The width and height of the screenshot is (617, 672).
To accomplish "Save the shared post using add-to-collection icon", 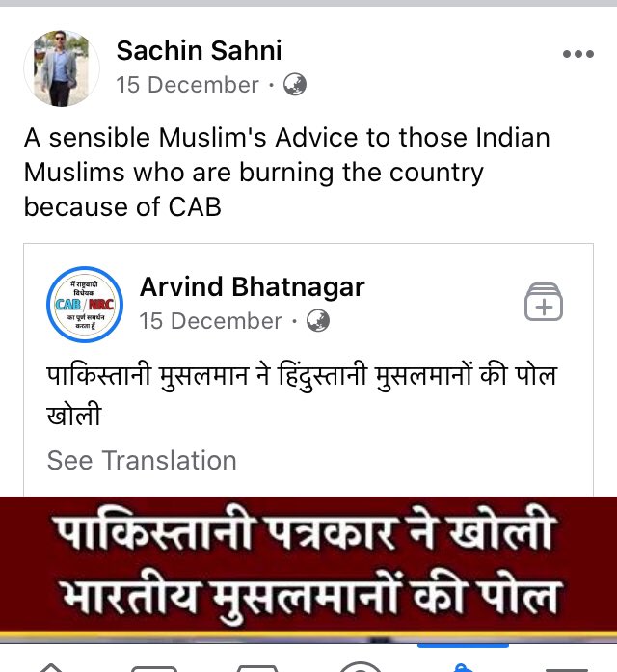I will click(544, 302).
